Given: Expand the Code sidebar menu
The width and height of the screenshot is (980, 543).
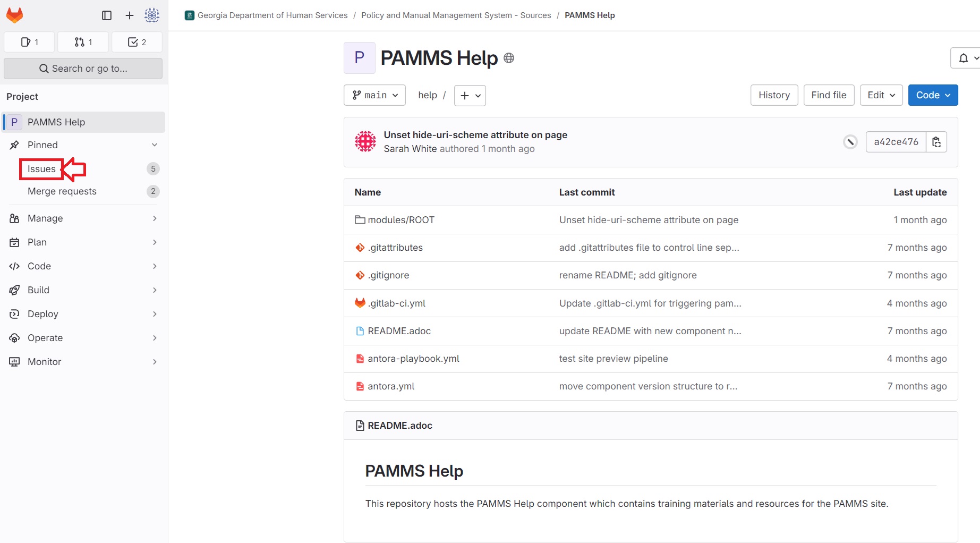Looking at the screenshot, I should tap(84, 266).
